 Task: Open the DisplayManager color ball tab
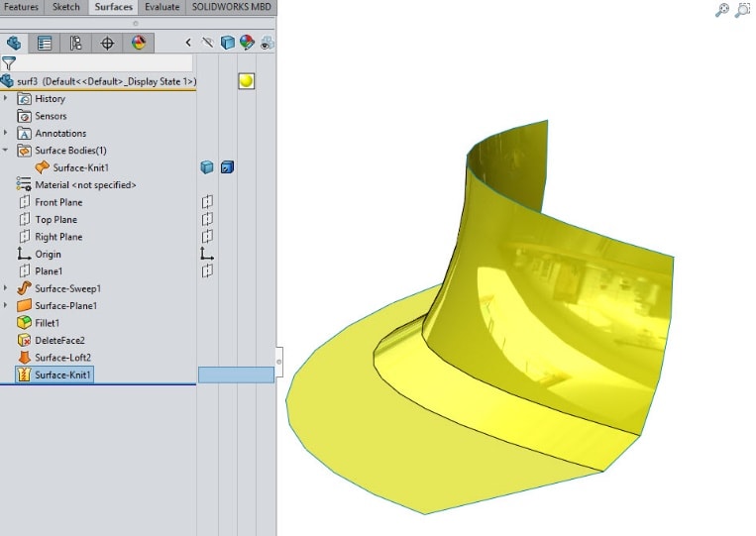click(x=139, y=43)
